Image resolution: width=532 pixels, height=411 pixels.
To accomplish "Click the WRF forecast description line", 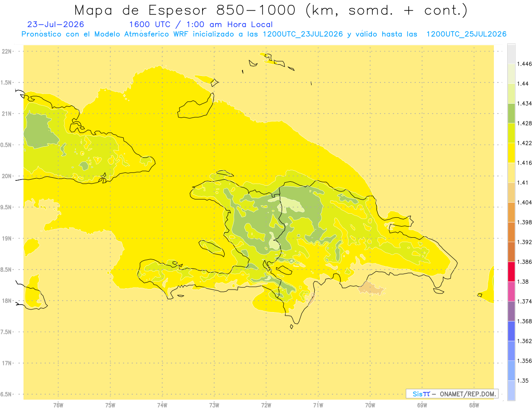I will (264, 34).
